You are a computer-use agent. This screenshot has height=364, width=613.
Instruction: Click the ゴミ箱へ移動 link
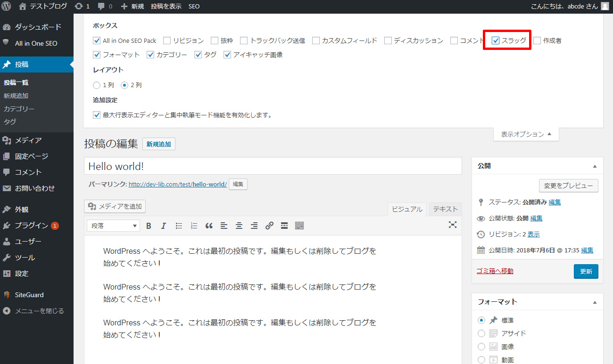coord(495,271)
